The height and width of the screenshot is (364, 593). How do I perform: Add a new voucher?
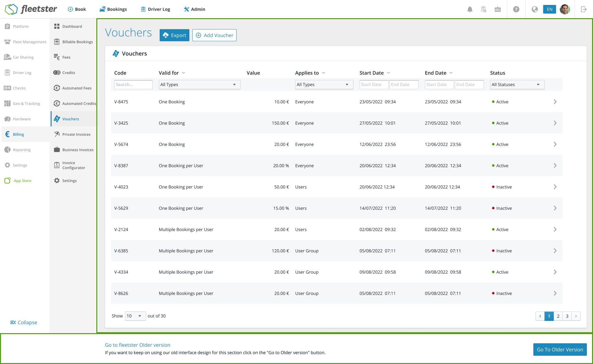click(x=214, y=35)
